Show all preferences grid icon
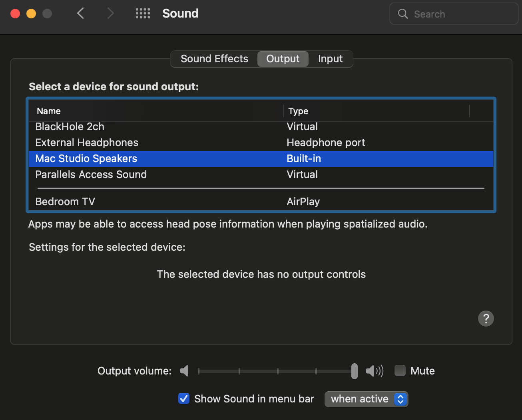Viewport: 522px width, 420px height. click(143, 14)
